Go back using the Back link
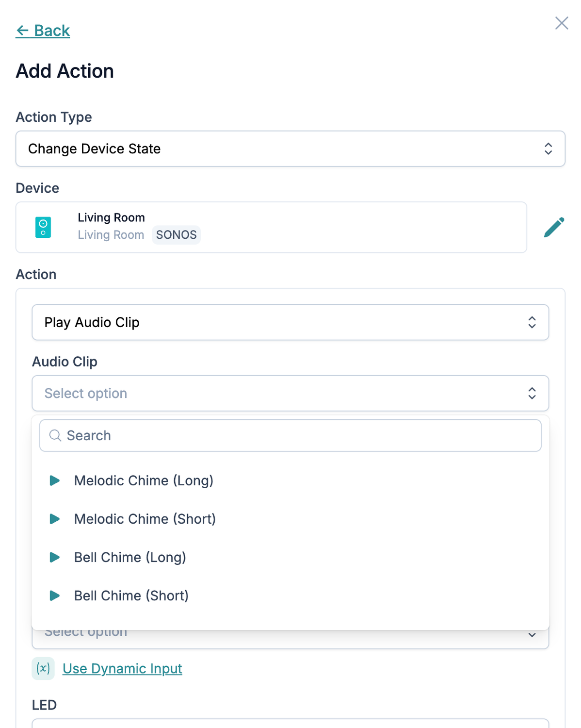Image resolution: width=581 pixels, height=728 pixels. click(43, 31)
